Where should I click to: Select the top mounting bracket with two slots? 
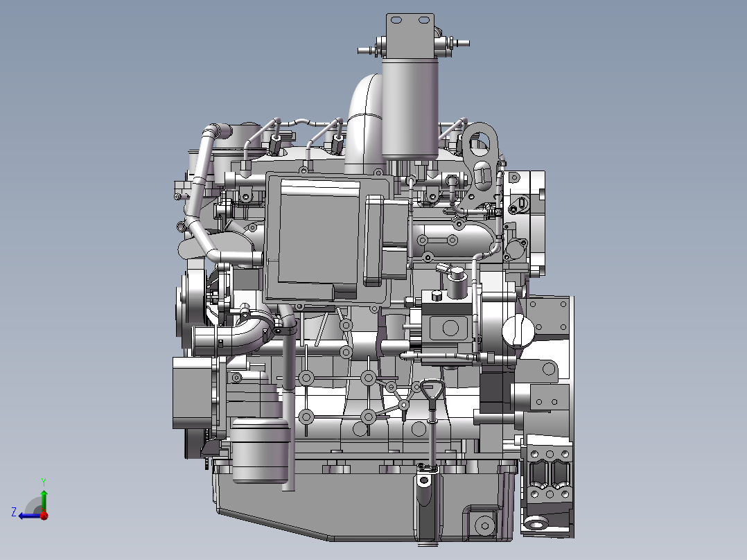click(x=410, y=37)
